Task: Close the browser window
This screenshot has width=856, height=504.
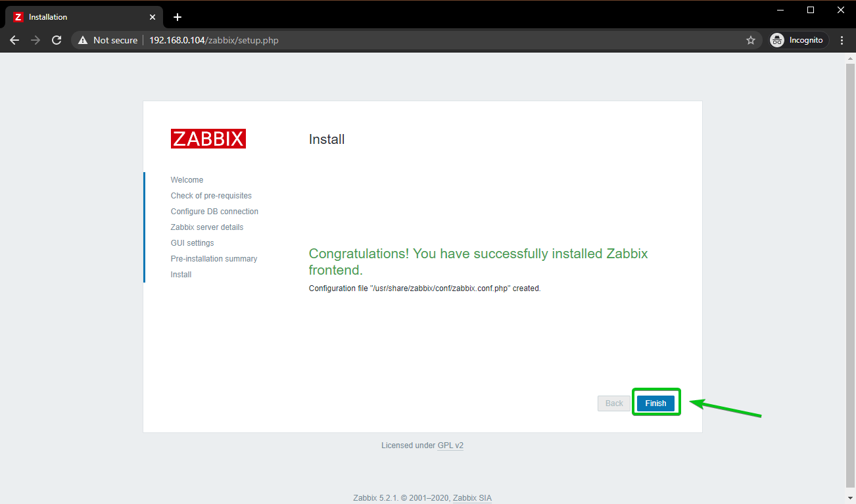Action: [x=841, y=10]
